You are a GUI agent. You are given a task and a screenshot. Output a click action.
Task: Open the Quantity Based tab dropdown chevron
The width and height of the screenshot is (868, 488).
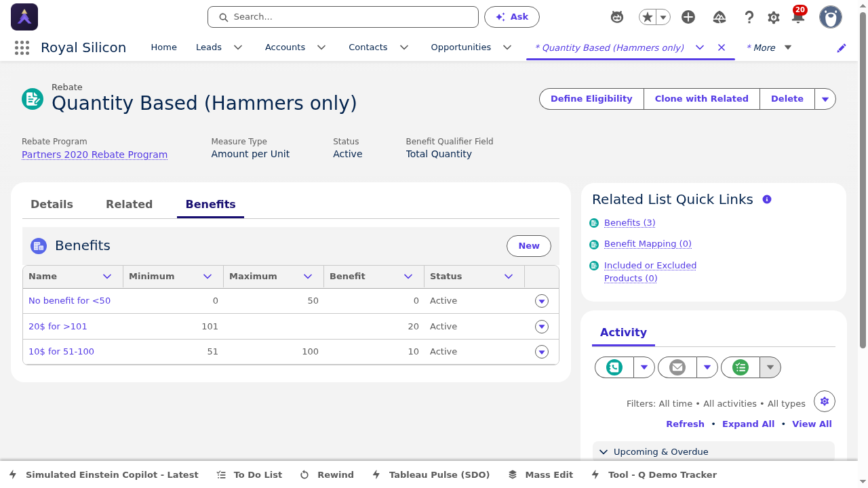pos(700,47)
